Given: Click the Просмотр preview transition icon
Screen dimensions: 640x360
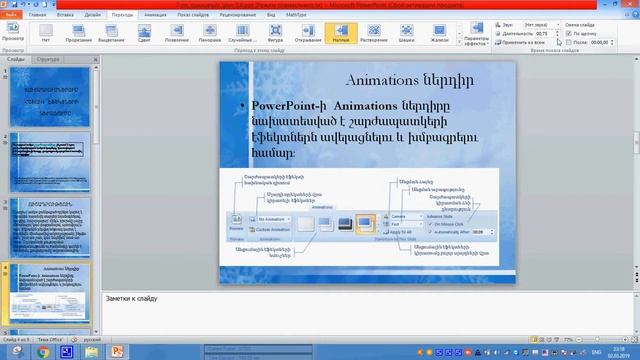Looking at the screenshot, I should [x=13, y=32].
